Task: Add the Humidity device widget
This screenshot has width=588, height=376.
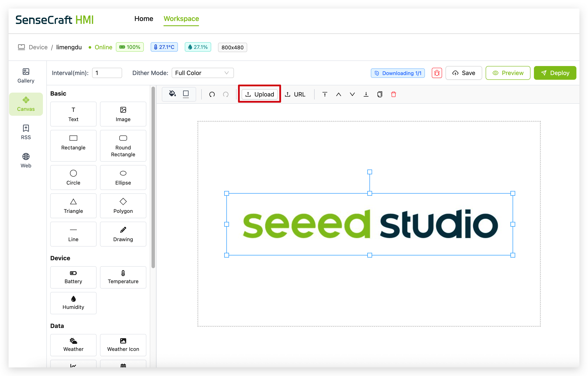Action: [73, 303]
